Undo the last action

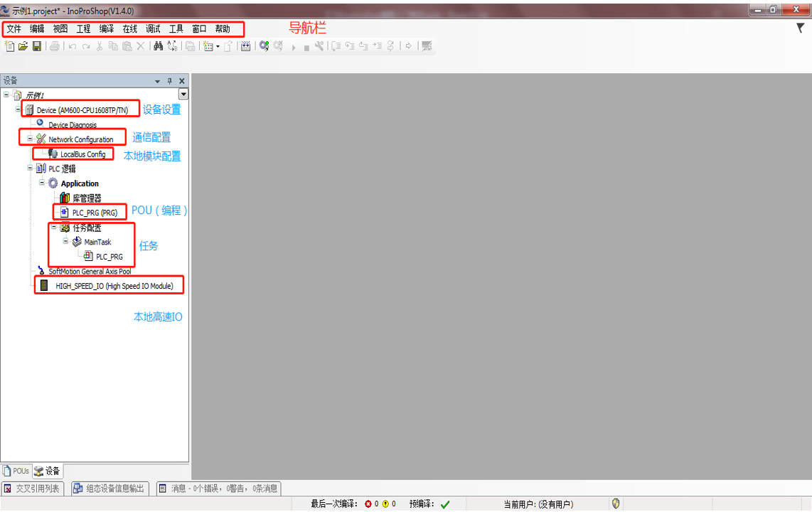[72, 47]
